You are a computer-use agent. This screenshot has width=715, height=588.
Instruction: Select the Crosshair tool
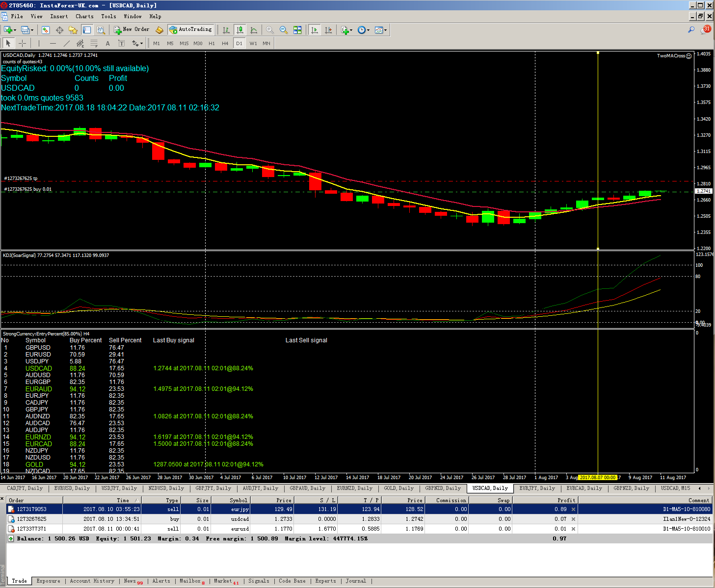(22, 43)
